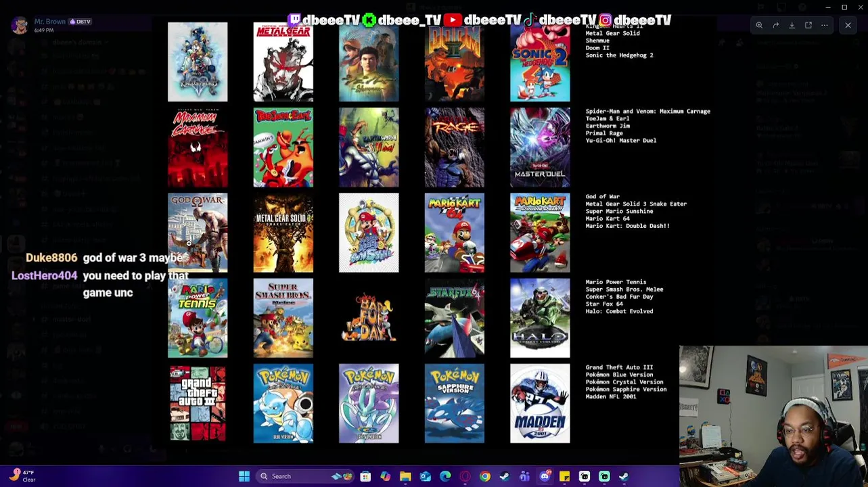Viewport: 868px width, 487px height.
Task: Click the 'Pokémon Crystal Version' text line
Action: click(x=624, y=382)
